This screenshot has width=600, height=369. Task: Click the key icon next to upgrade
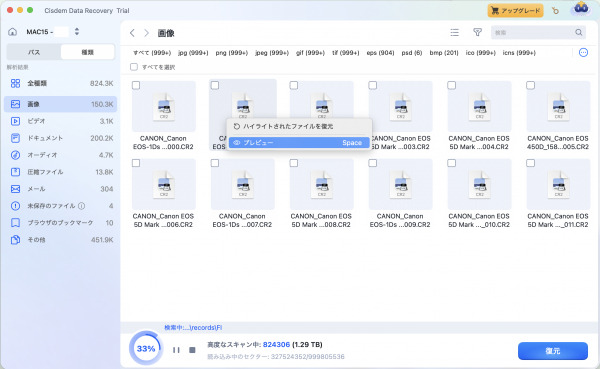coord(555,11)
